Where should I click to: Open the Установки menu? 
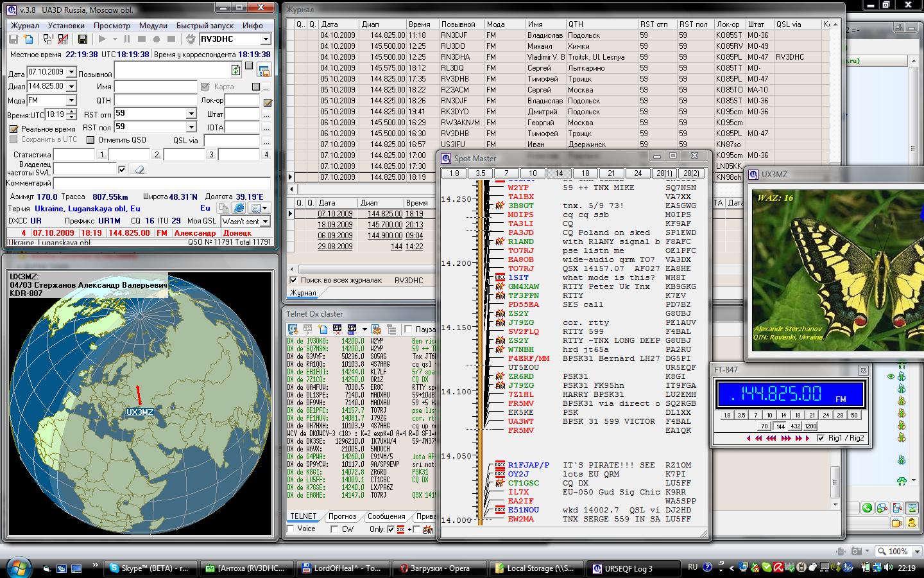66,26
